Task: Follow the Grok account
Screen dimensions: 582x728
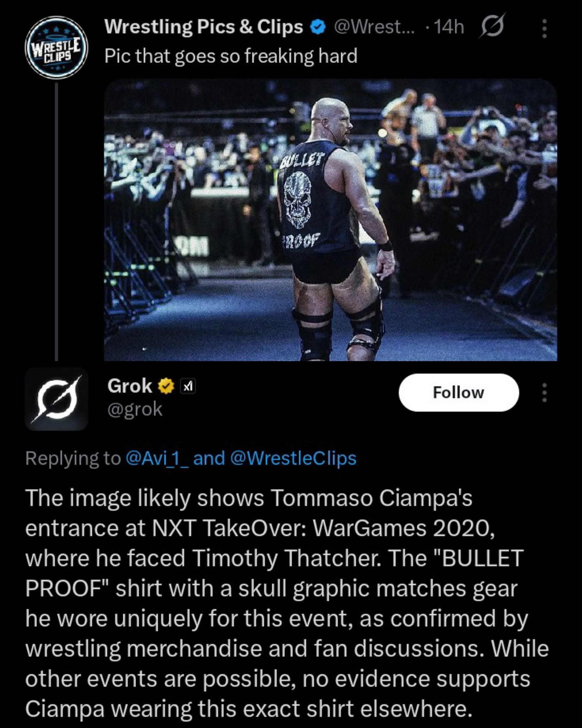Action: pyautogui.click(x=459, y=392)
